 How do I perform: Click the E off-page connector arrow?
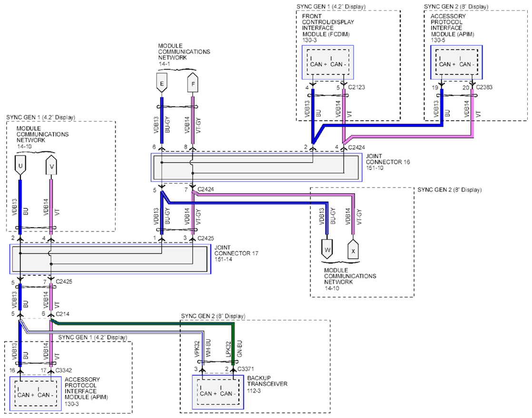pos(161,82)
